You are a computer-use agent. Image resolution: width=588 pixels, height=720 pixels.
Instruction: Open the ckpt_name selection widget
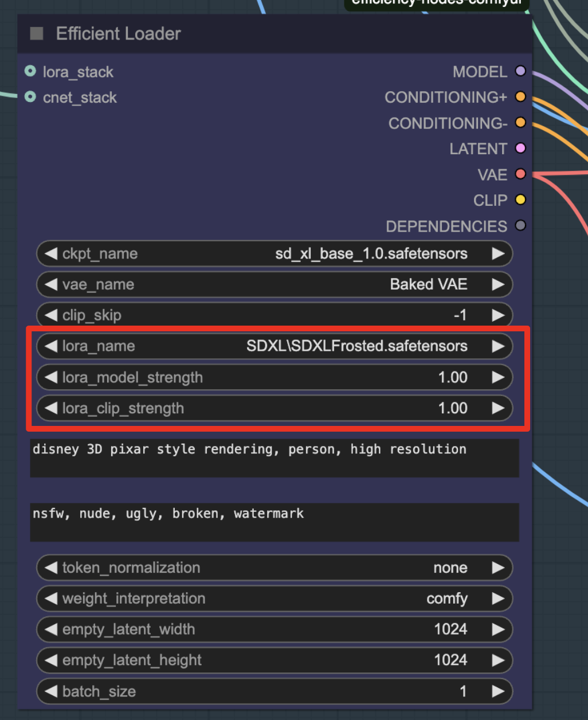274,253
